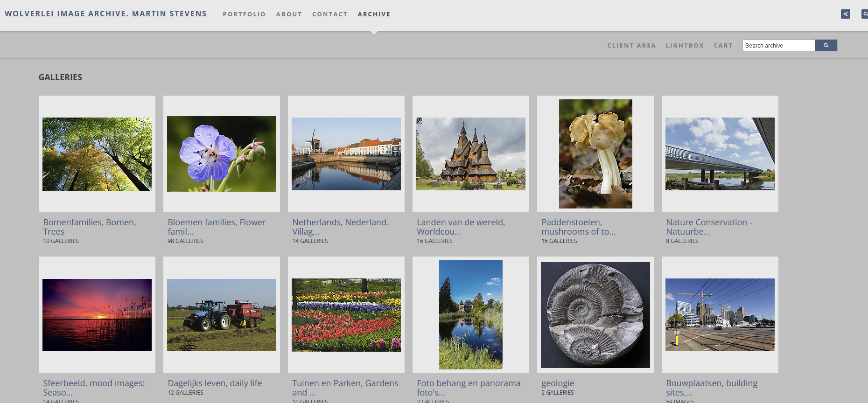Open the blue geranium flower thumbnail
The image size is (868, 403).
[x=222, y=154]
